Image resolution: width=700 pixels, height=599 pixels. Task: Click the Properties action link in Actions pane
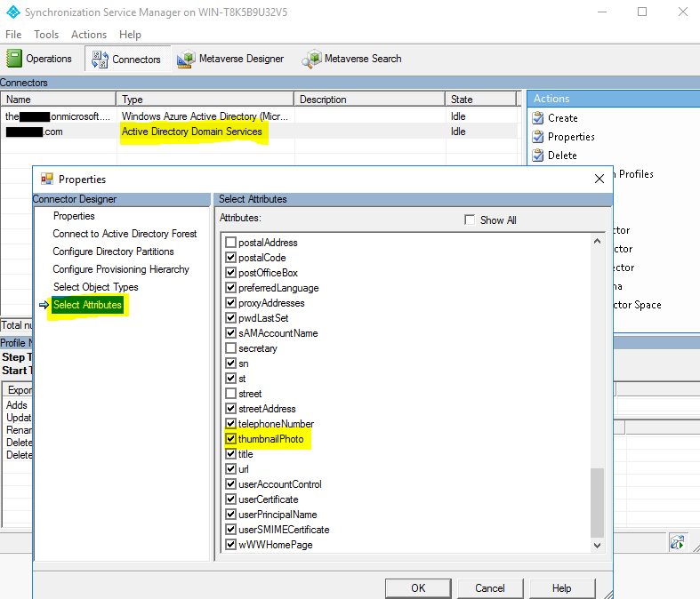pos(571,137)
